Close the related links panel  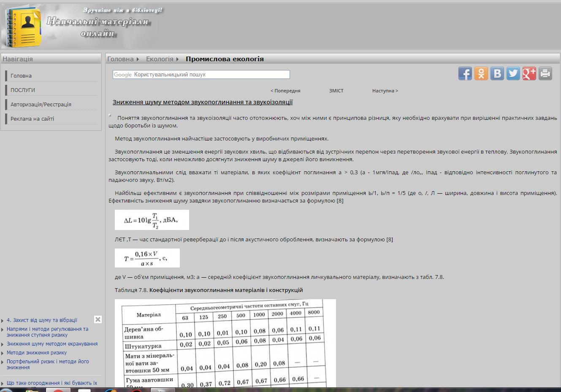(x=98, y=319)
